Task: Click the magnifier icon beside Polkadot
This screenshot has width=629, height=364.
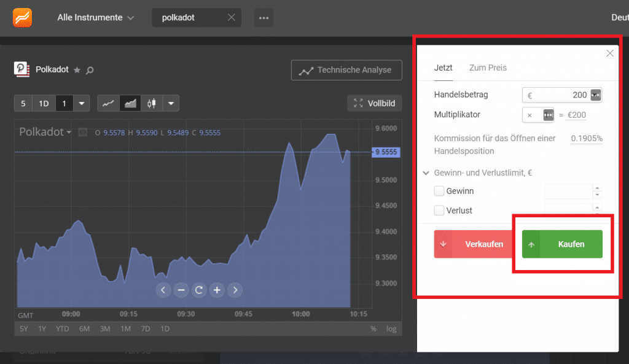Action: [x=90, y=70]
